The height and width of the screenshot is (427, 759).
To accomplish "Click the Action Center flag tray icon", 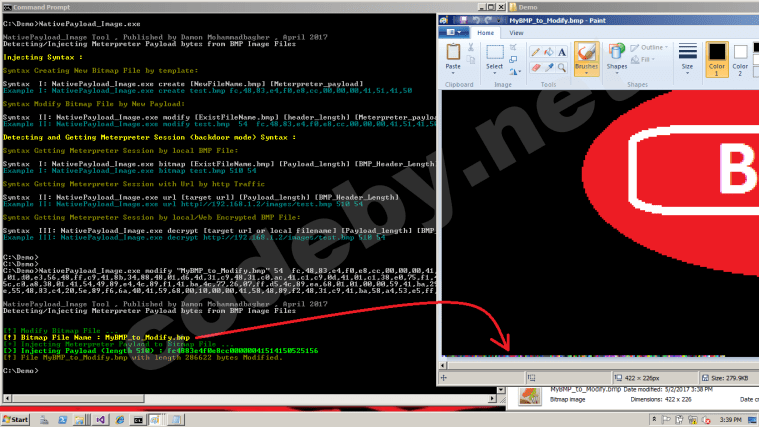I will tap(667, 420).
